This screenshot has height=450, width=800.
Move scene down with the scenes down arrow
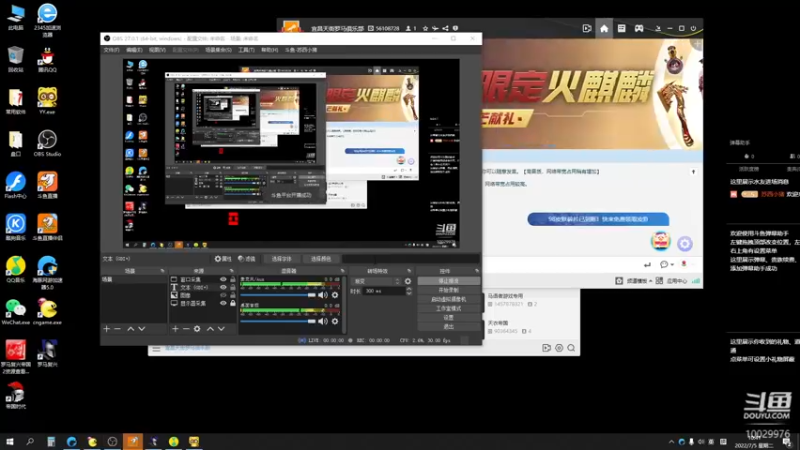pyautogui.click(x=142, y=329)
